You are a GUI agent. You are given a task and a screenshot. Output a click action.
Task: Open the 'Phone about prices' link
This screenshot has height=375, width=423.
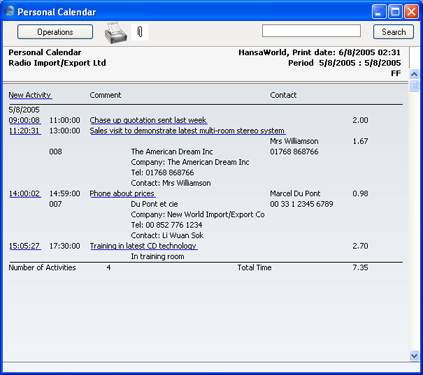(x=122, y=193)
